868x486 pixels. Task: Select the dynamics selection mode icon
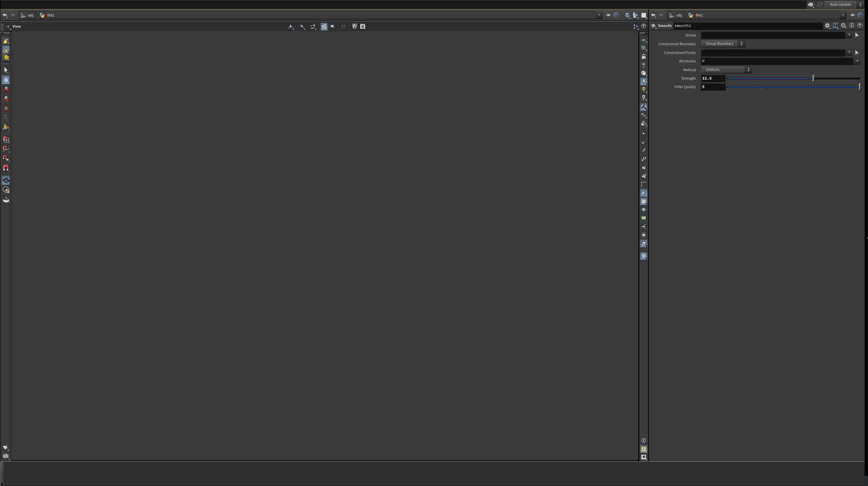click(6, 58)
